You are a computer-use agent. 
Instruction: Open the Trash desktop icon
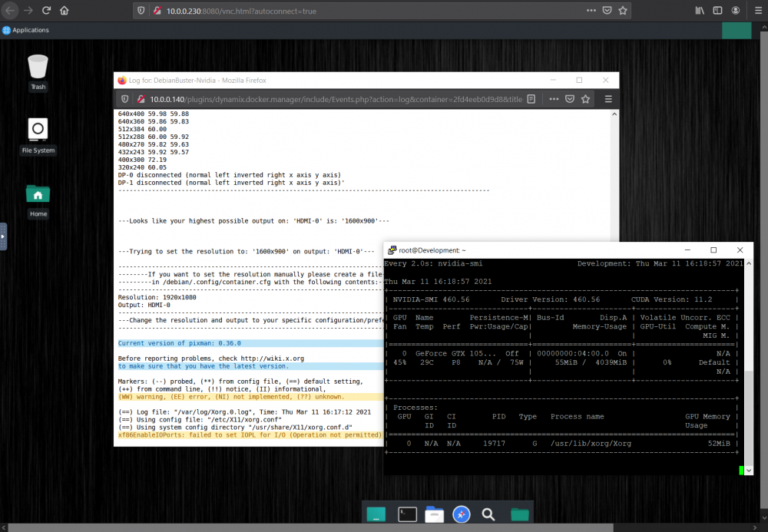(x=38, y=72)
